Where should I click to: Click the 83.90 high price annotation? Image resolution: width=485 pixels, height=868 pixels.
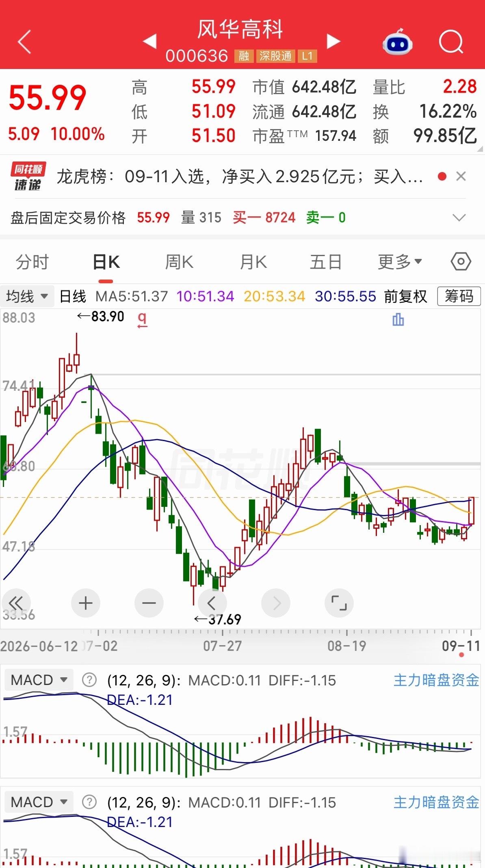click(x=101, y=316)
